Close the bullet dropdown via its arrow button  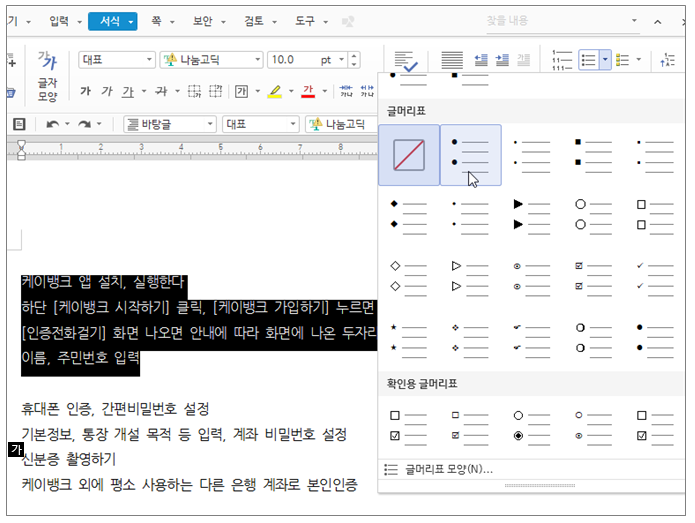[x=605, y=60]
